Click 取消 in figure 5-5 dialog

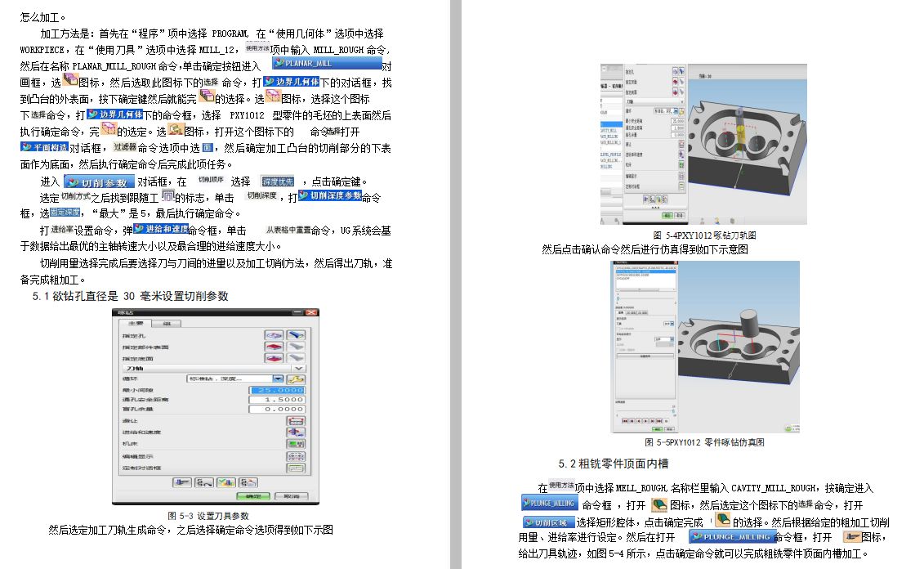(669, 429)
